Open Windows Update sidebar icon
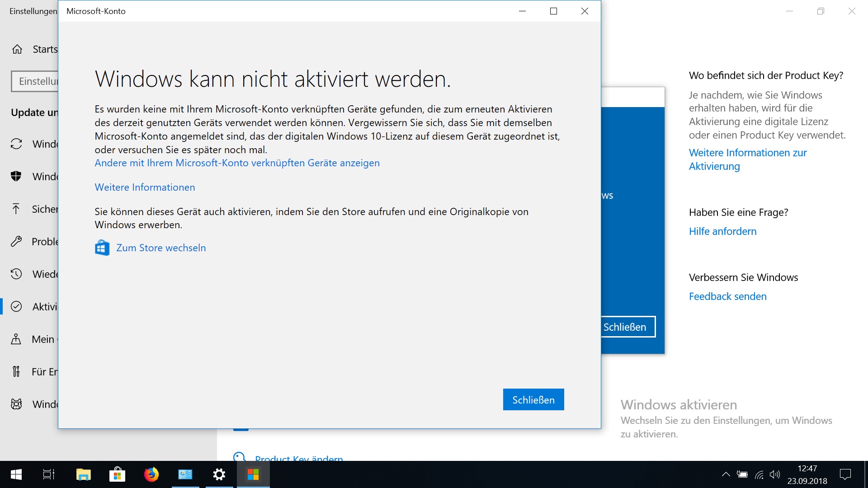Screen dimensions: 868x488 click(16, 144)
